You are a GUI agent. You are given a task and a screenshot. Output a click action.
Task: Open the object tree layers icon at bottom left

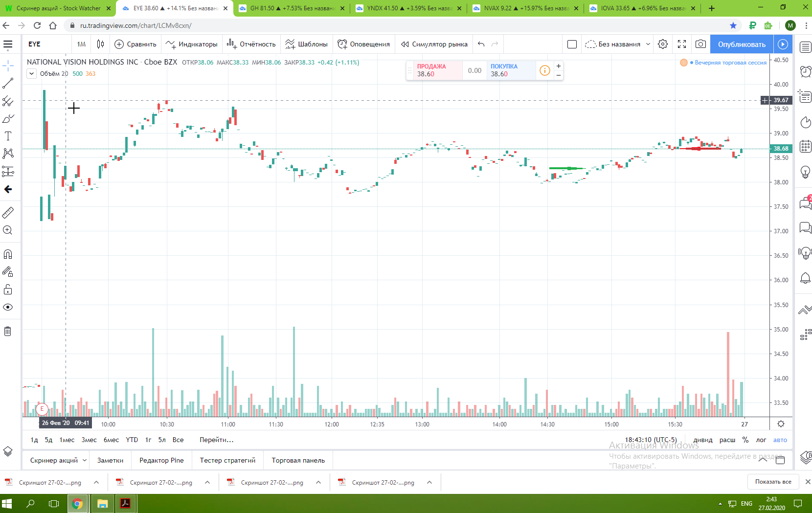(8, 451)
